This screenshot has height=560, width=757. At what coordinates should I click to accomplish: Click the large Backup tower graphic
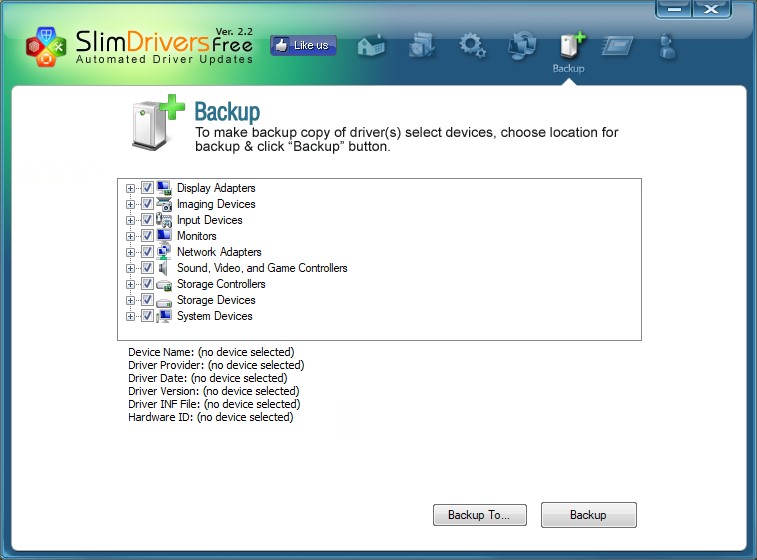tap(157, 122)
